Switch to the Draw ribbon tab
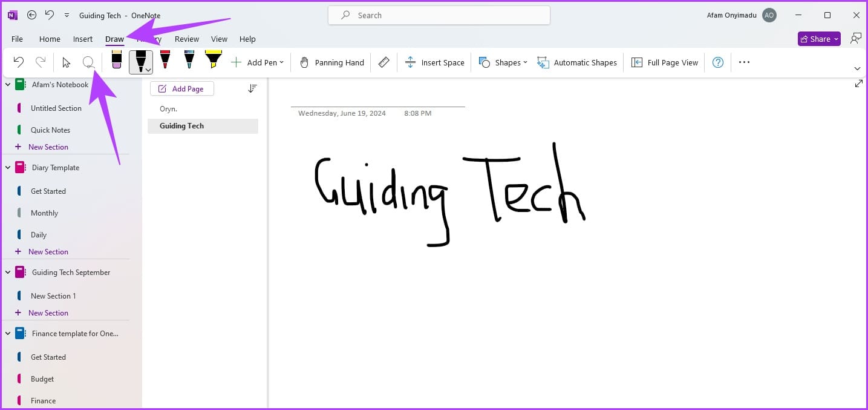868x410 pixels. coord(114,38)
